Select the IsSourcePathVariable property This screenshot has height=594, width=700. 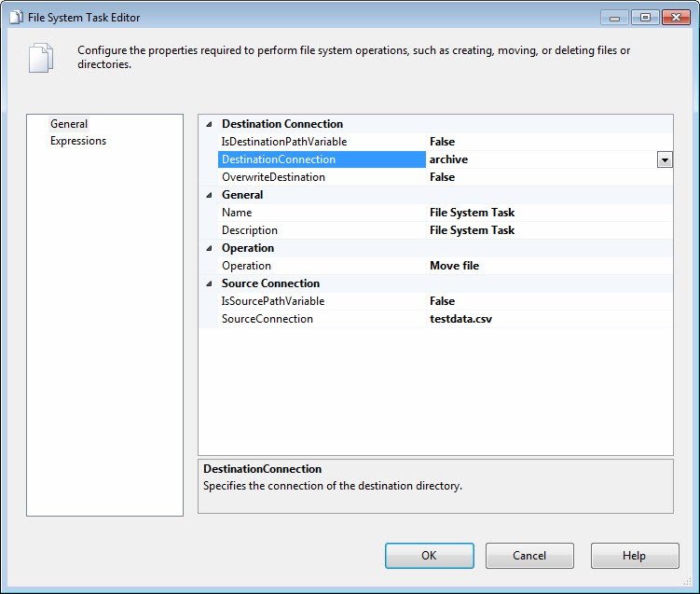coord(273,301)
